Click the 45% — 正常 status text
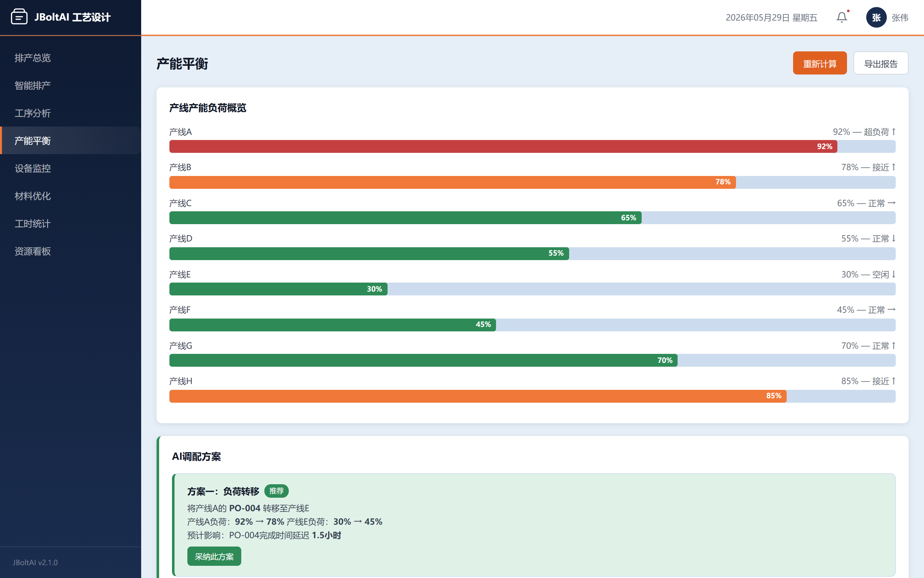Screen dimensions: 924x578 tap(866, 310)
